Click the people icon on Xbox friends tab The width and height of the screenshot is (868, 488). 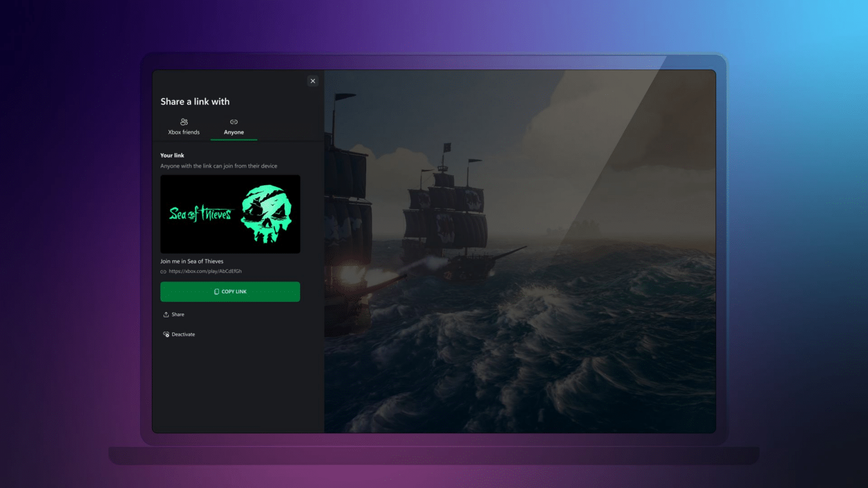pos(184,121)
